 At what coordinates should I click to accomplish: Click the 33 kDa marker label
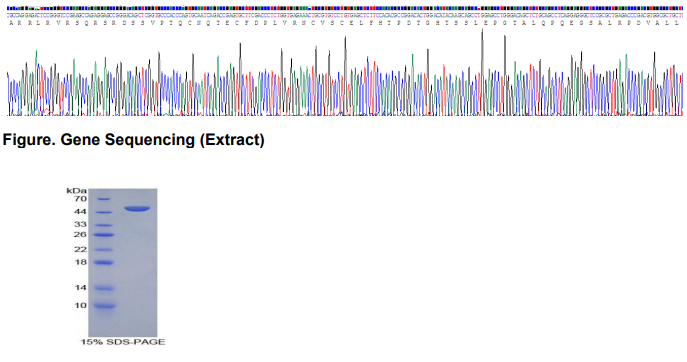click(x=80, y=224)
